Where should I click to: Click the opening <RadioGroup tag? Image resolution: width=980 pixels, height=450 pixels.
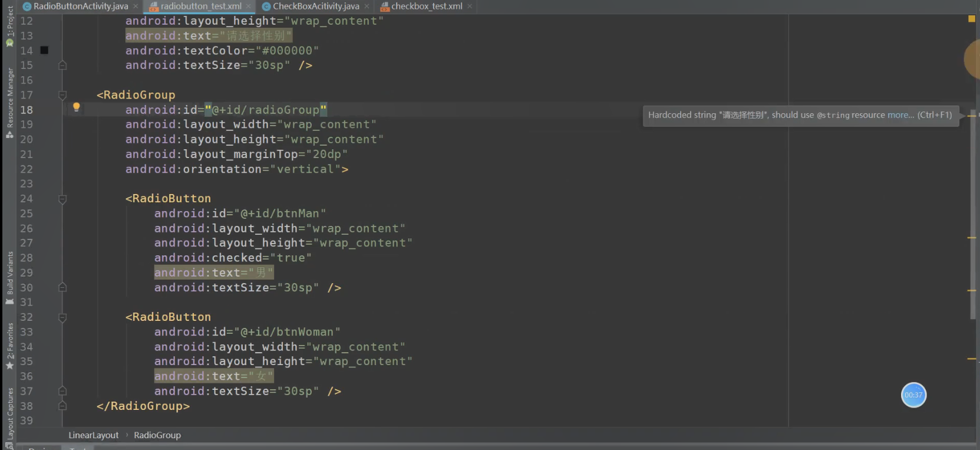click(x=136, y=95)
